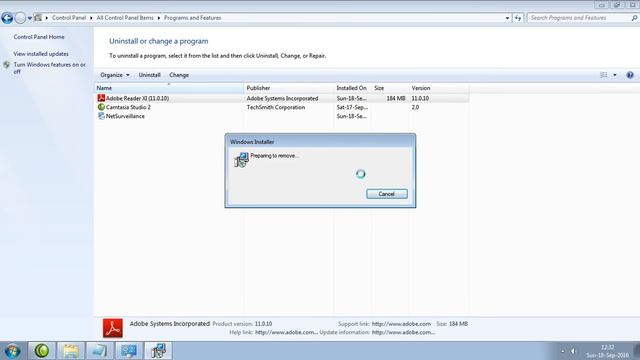Click the search magnifier icon
640x360 pixels.
[x=634, y=18]
